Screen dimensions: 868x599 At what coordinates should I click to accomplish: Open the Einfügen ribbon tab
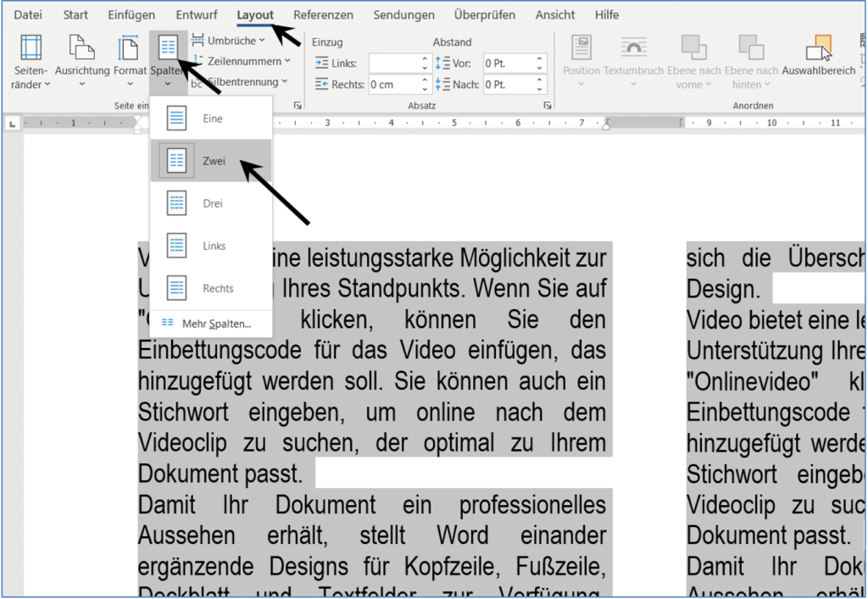click(131, 15)
